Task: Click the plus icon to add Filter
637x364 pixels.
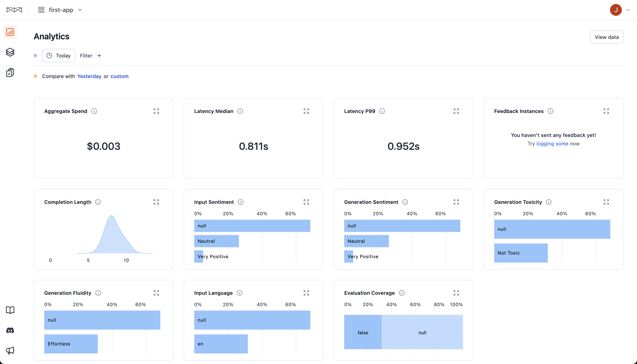Action: click(99, 56)
